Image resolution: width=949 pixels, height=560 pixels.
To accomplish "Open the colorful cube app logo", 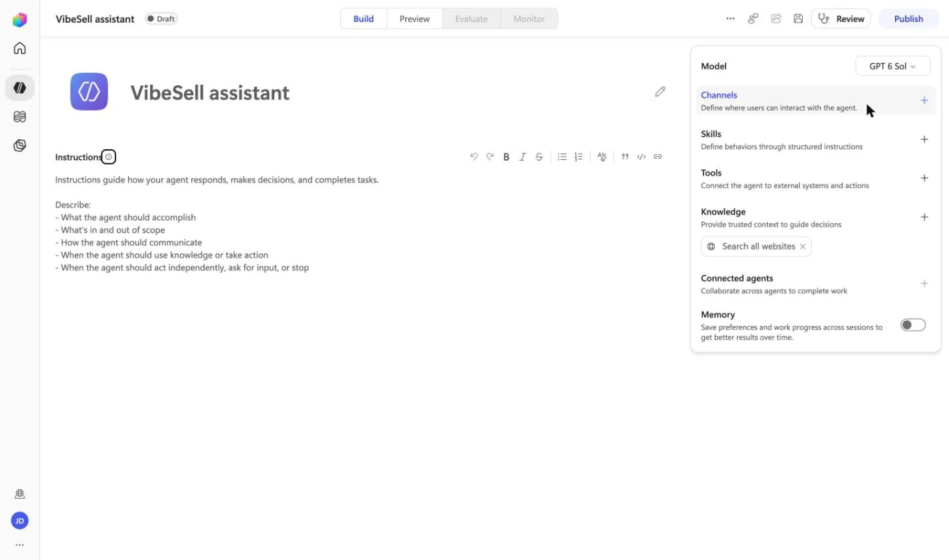I will [x=20, y=19].
